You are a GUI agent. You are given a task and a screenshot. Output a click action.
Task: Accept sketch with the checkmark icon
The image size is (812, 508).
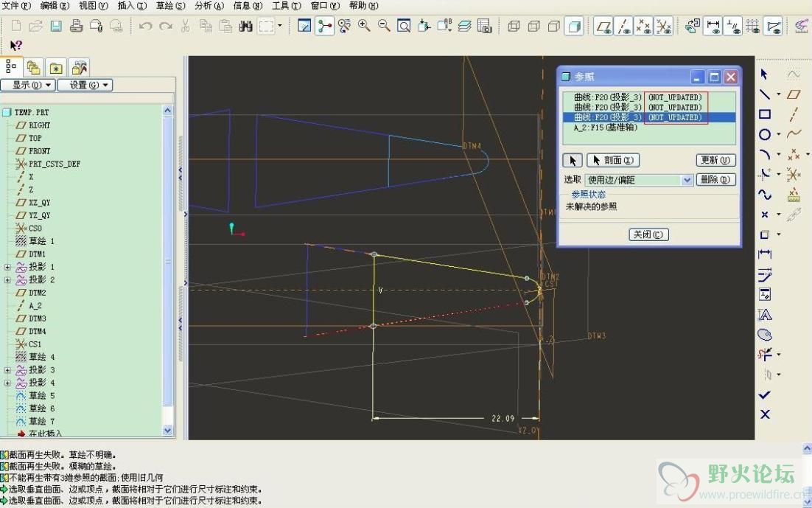(765, 395)
